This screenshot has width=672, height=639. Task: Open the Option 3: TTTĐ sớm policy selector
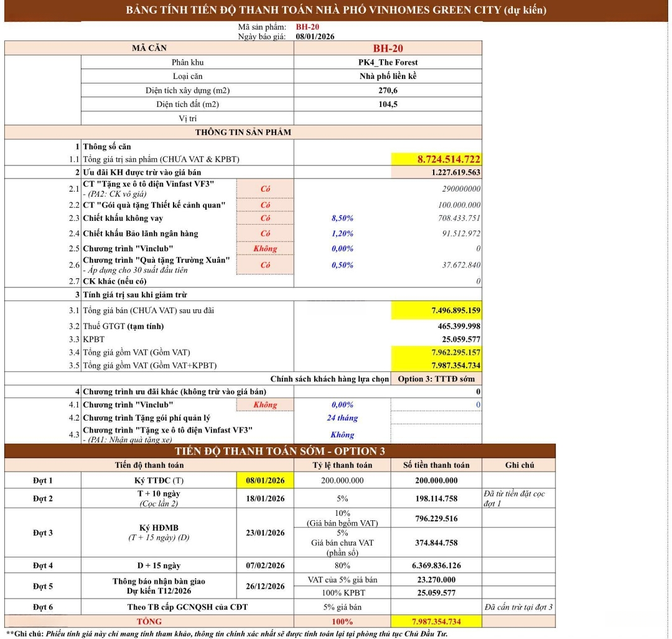point(436,379)
